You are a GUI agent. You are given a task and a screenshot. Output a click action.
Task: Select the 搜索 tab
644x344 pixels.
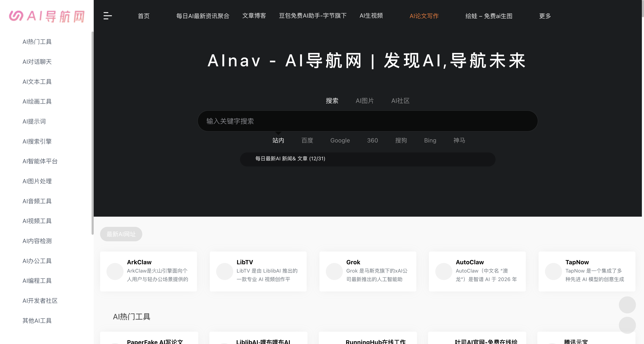(332, 101)
